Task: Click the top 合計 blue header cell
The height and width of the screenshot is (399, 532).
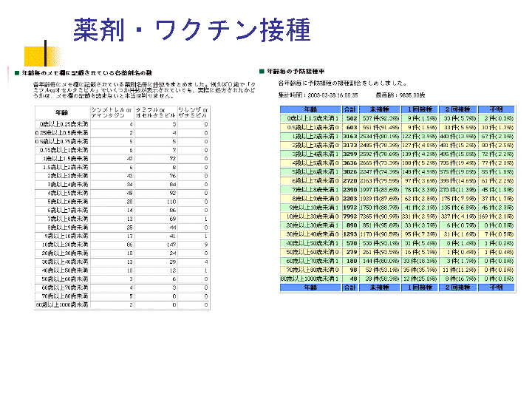Action: tap(350, 109)
